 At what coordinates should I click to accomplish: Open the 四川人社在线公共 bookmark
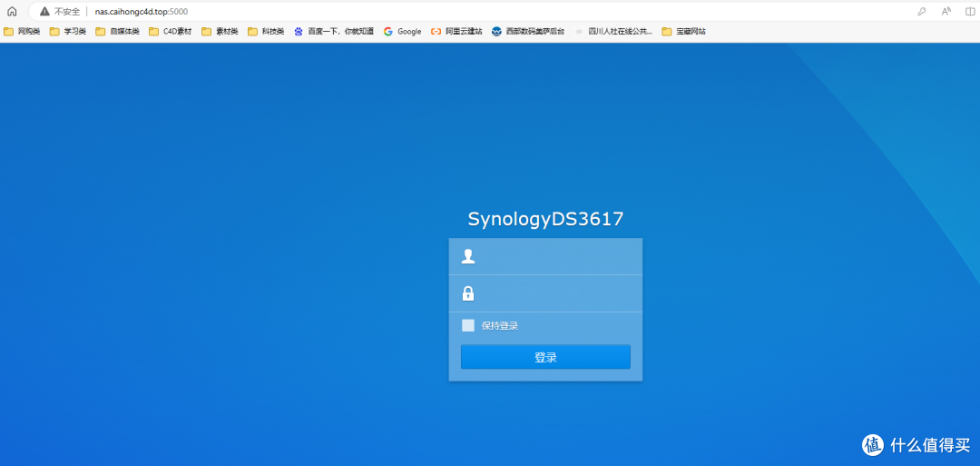coord(613,31)
